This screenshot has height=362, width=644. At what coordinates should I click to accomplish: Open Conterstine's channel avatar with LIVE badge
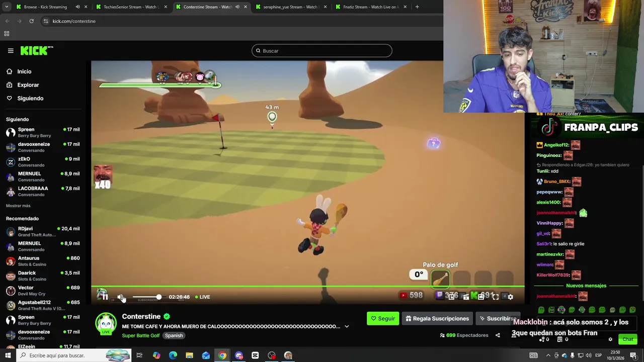pos(106,324)
